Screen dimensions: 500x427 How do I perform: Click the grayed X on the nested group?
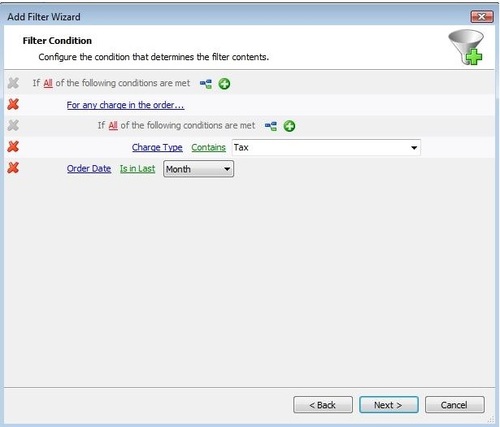click(x=13, y=126)
